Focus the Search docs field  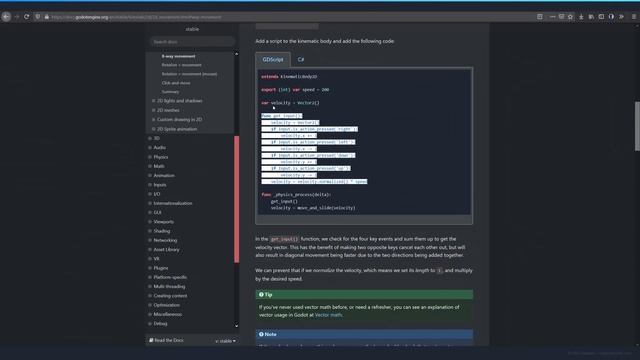[x=192, y=42]
